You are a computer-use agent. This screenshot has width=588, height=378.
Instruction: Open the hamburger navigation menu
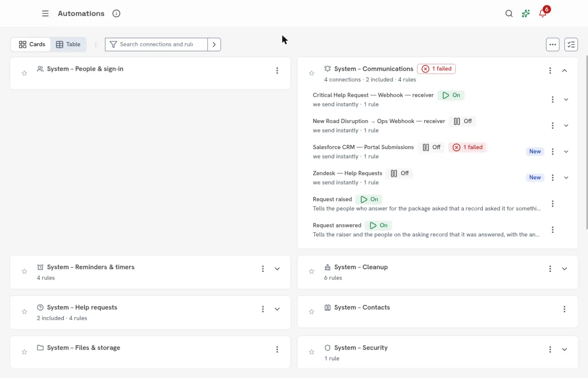[x=45, y=13]
